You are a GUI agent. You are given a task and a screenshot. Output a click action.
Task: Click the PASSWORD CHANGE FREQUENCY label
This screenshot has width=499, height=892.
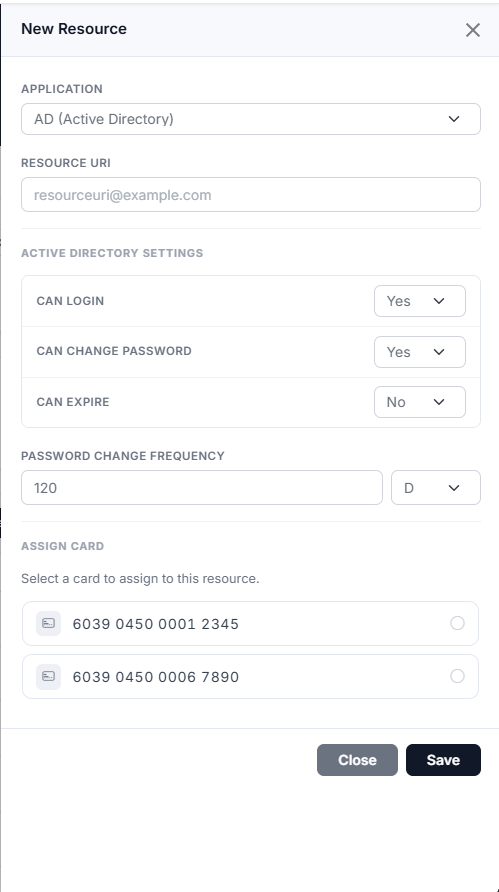[123, 456]
